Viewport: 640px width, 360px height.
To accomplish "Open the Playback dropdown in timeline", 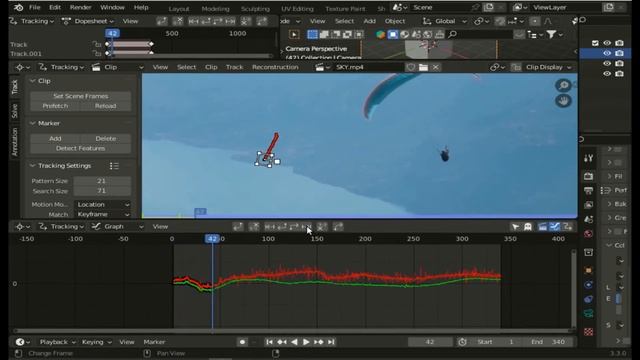I will click(x=57, y=342).
